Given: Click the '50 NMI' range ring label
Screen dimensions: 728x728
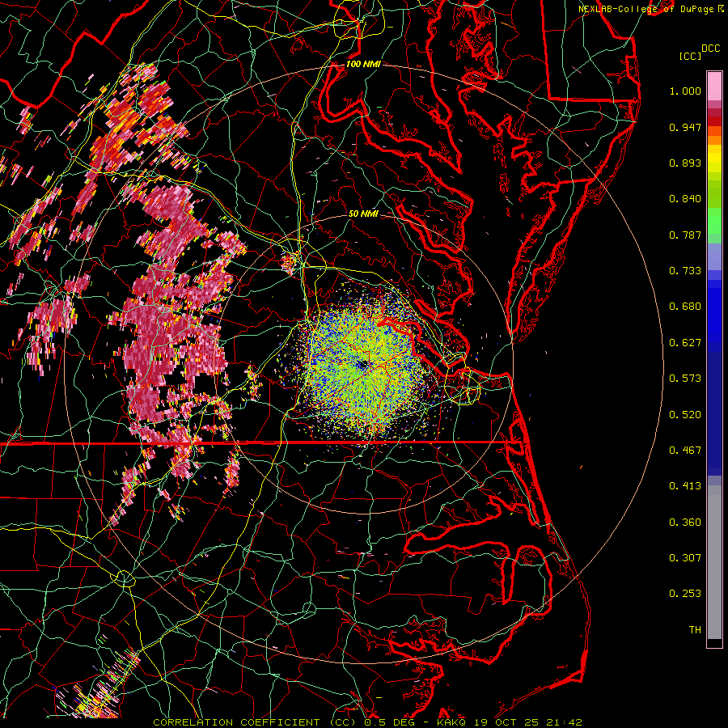Looking at the screenshot, I should coord(363,214).
